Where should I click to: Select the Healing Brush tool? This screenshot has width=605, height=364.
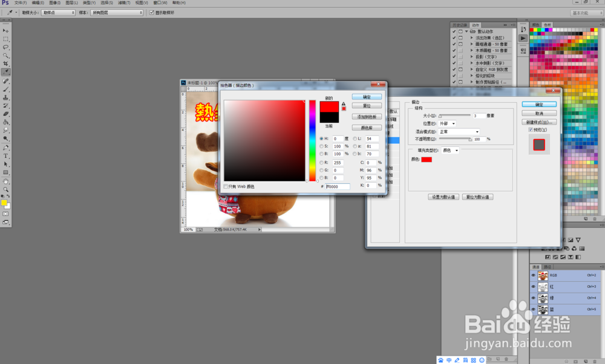(x=6, y=81)
